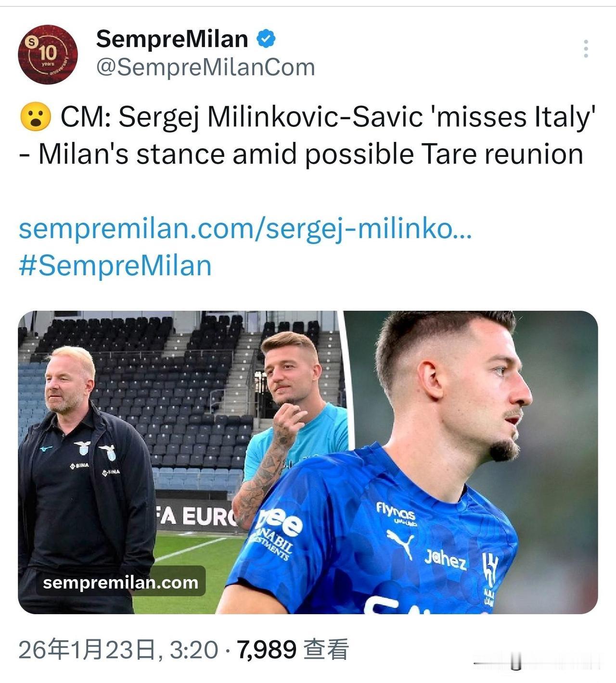Click the flynas logo on the jersey

pyautogui.click(x=396, y=512)
